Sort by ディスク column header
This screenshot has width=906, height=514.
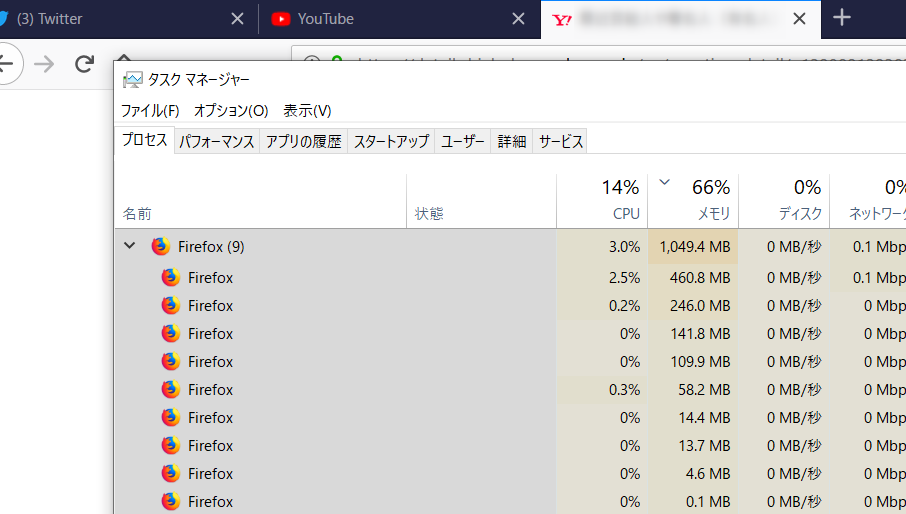[784, 201]
